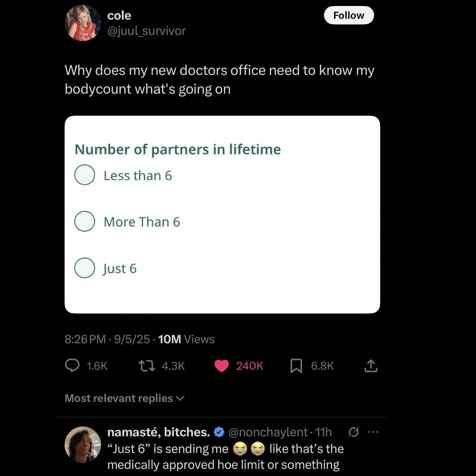Click the 10M Views count
Image resolution: width=476 pixels, height=476 pixels.
(186, 339)
